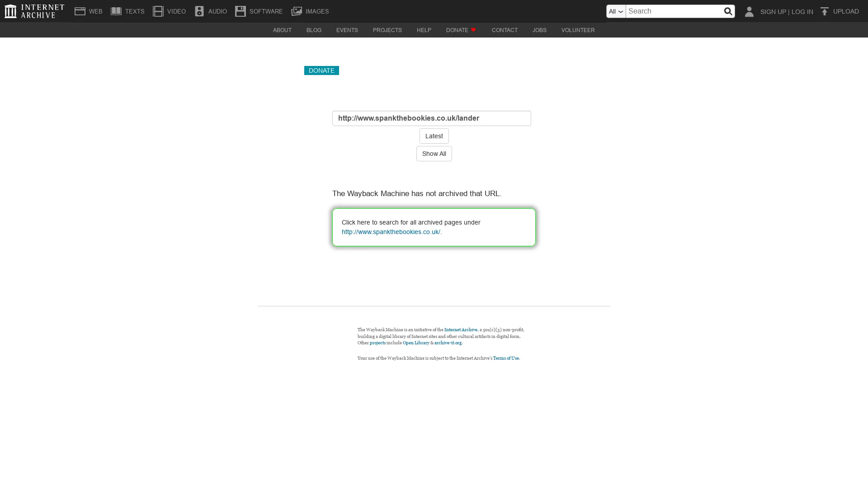Click the magnifying glass search icon
Screen dimensions: 868x488
(x=728, y=11)
